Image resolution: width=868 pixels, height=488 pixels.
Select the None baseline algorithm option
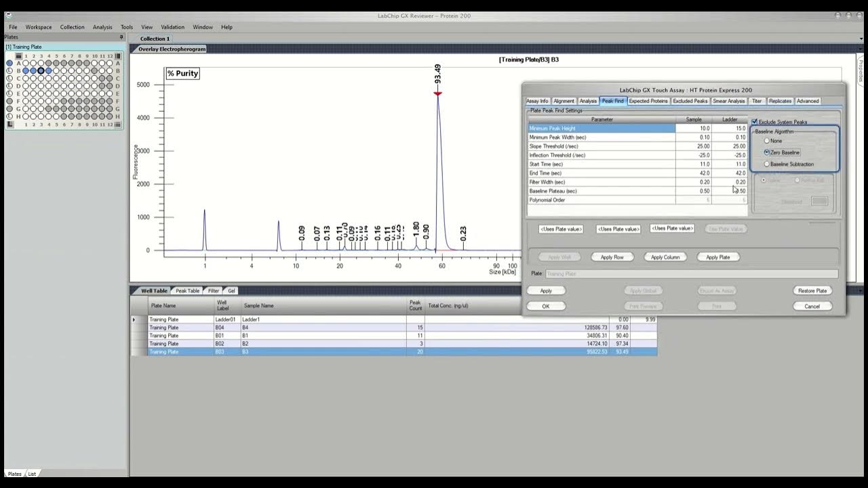click(767, 141)
